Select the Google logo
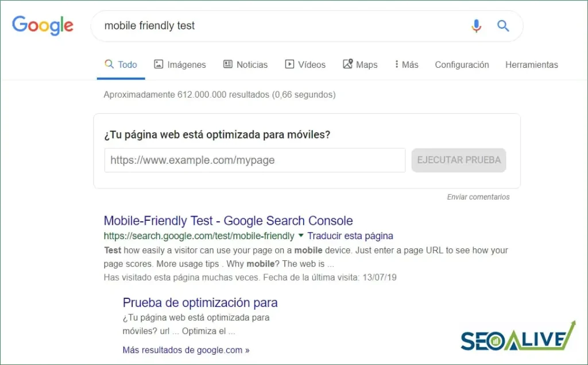 (x=42, y=25)
